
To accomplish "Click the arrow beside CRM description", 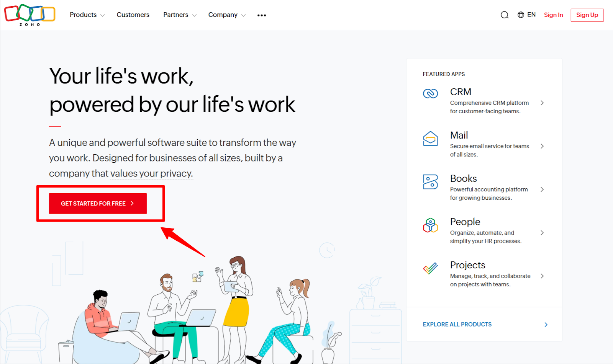I will [542, 103].
